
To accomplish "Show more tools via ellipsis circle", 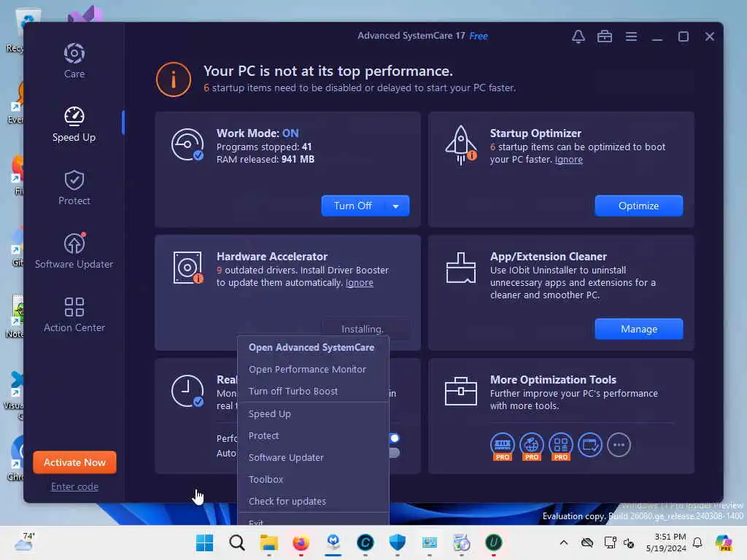I will coord(619,445).
